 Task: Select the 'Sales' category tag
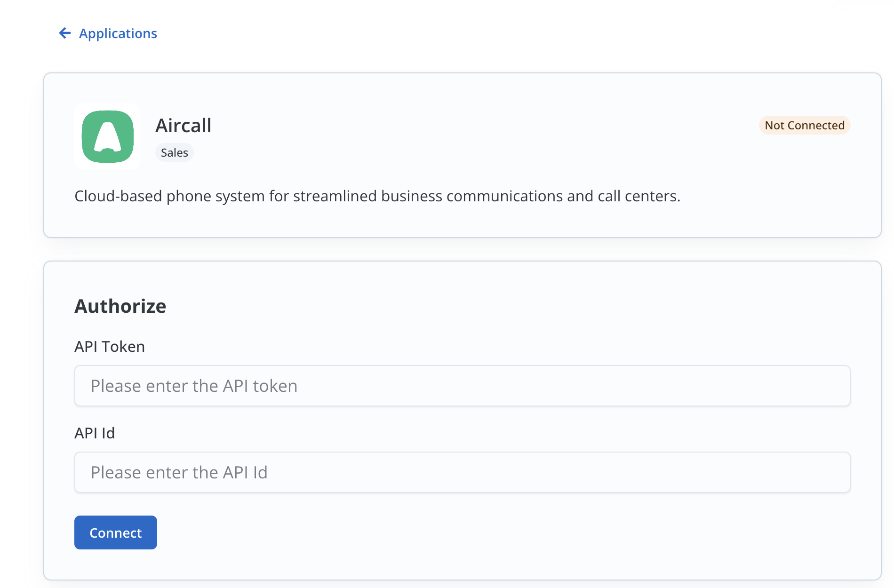point(174,152)
